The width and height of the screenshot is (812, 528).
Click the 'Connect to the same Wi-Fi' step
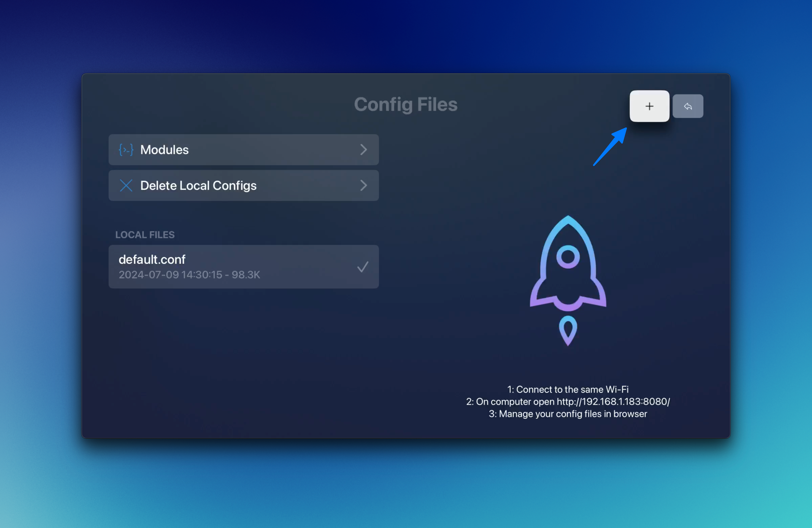point(568,389)
